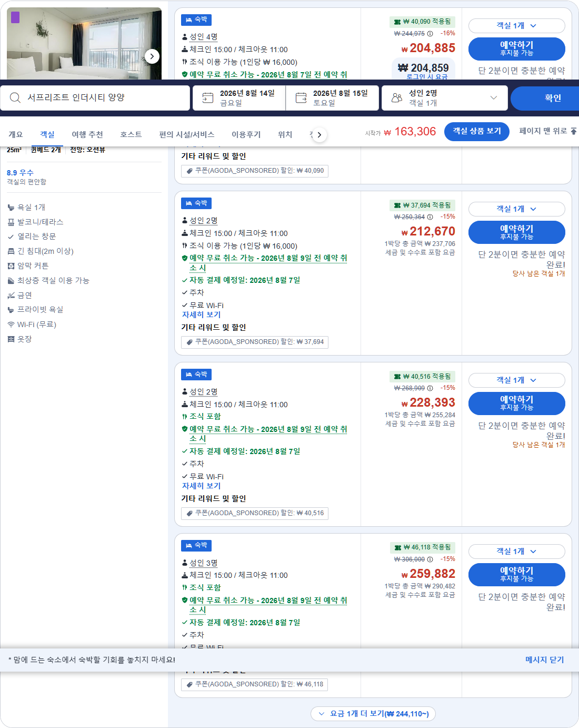Click check-out calendar icon for August 15

point(301,97)
